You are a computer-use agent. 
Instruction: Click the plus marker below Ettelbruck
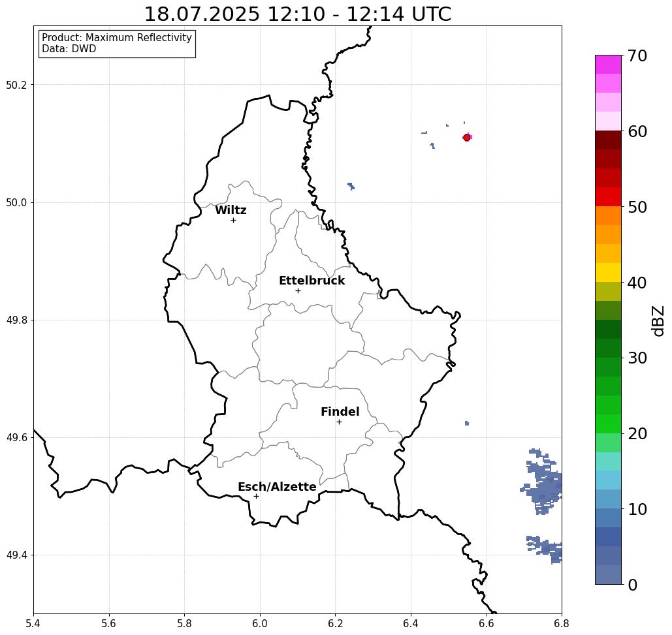[x=298, y=290]
